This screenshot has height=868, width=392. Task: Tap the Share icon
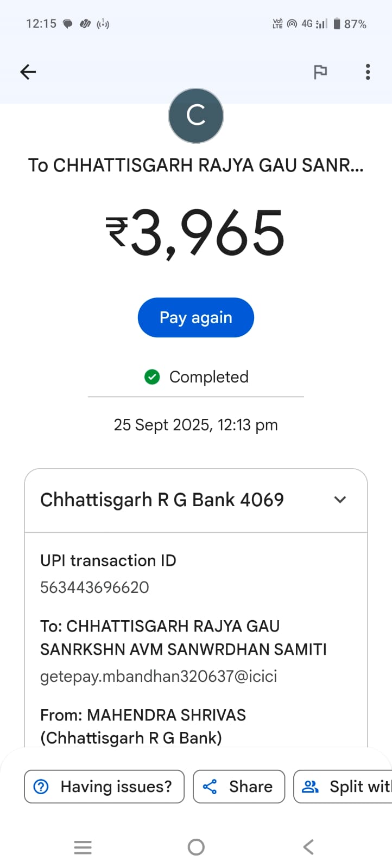(x=210, y=787)
